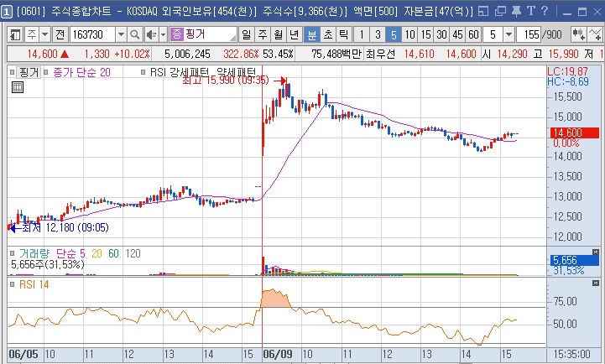This screenshot has height=364, width=605.
Task: Toggle the square beside 종가 단순 20
Action: pos(46,72)
